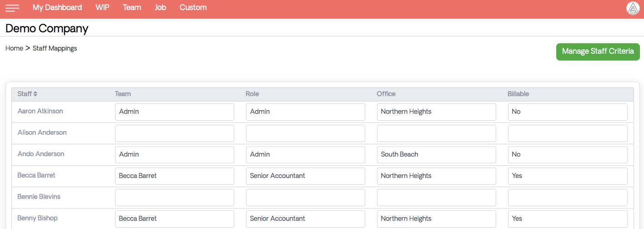
Task: Select staff name Alison Anderson
Action: 42,132
